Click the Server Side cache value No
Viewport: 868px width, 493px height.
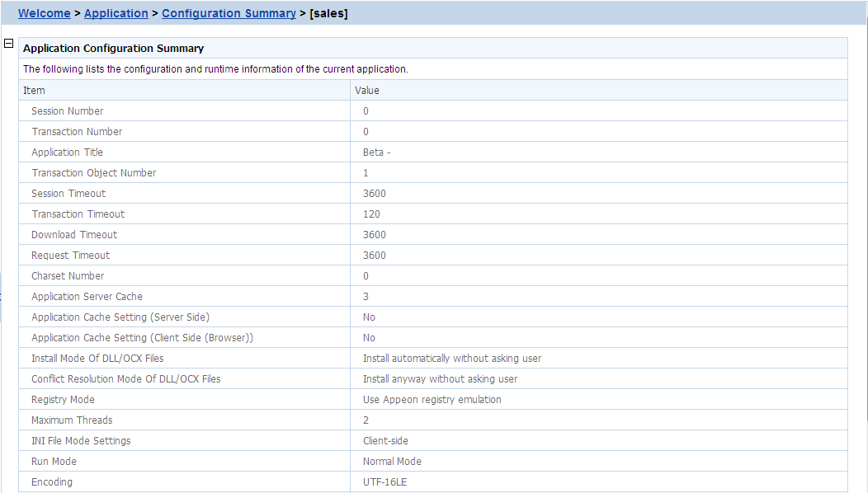[x=369, y=317]
